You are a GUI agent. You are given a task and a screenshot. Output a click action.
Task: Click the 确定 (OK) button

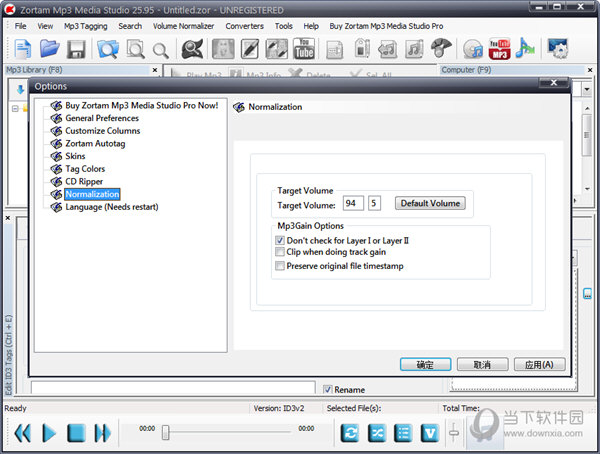pos(425,364)
